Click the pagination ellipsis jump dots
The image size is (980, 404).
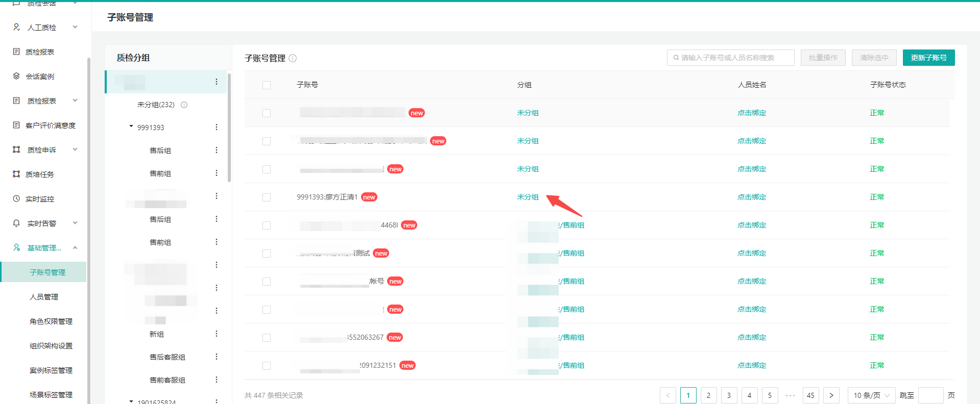point(791,395)
